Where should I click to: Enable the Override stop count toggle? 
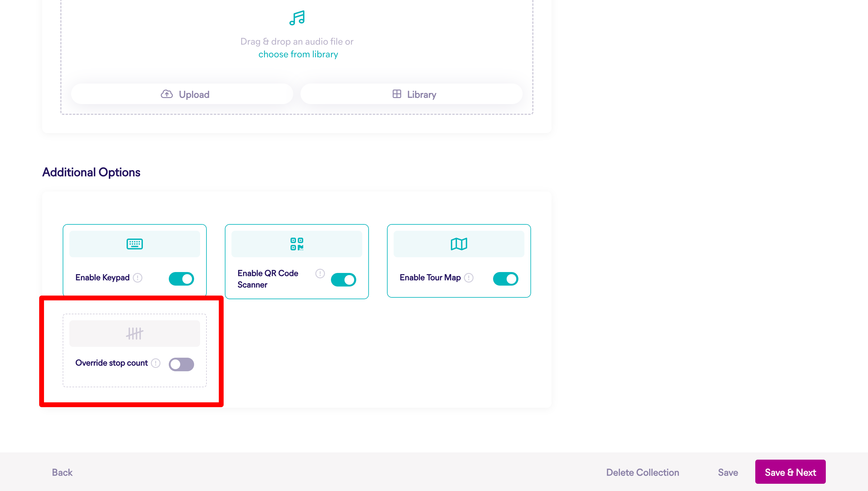coord(181,364)
